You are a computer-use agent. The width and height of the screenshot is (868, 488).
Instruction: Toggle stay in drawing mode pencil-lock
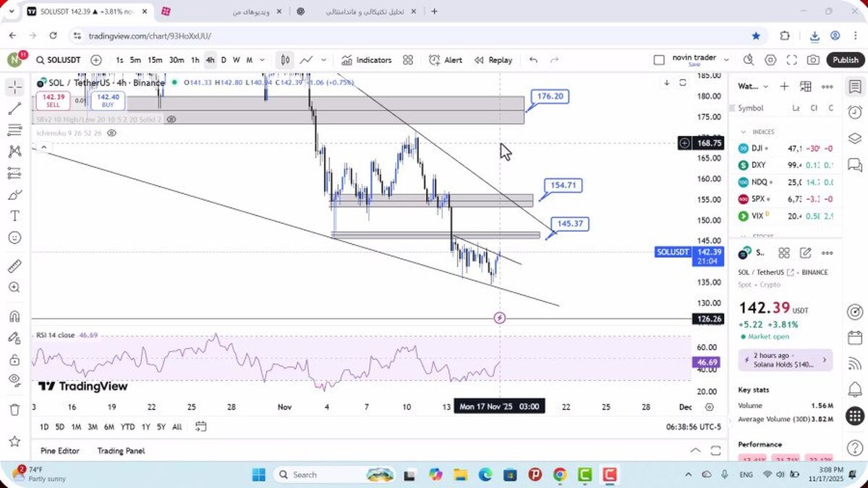[14, 338]
